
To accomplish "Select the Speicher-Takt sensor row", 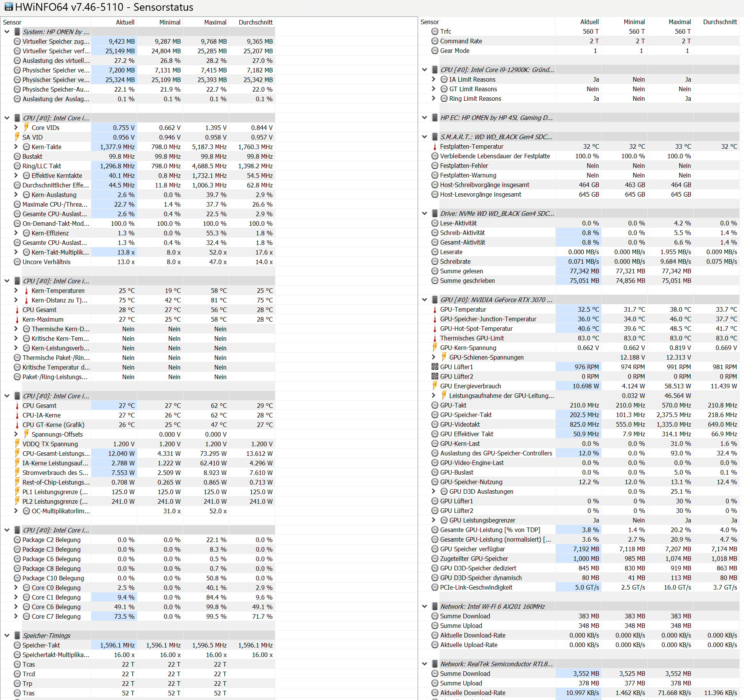I will click(41, 645).
